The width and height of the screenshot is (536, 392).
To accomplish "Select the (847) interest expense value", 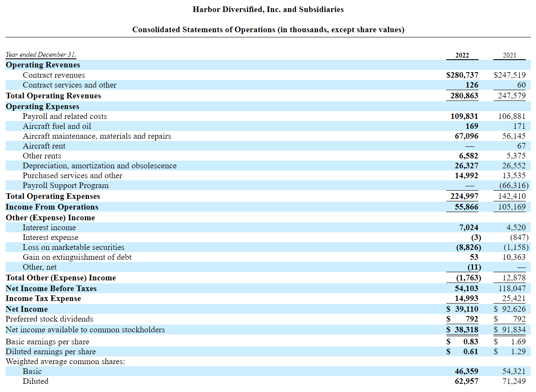I will point(519,237).
